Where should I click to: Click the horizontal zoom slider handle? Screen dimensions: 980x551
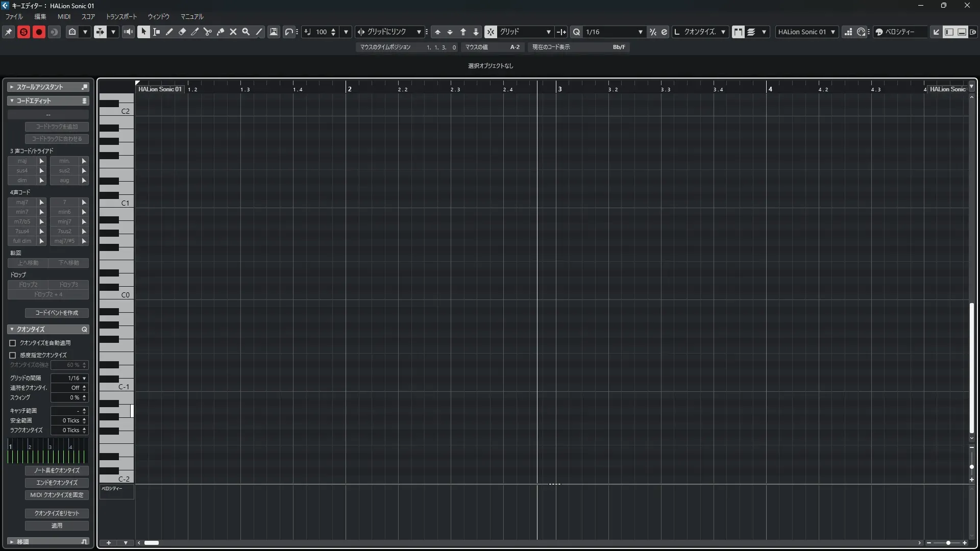(x=948, y=543)
